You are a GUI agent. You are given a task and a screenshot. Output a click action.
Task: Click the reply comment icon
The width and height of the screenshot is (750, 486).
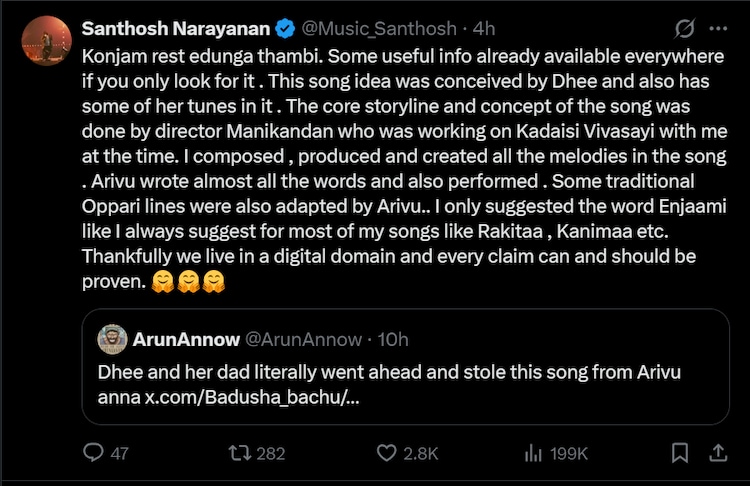point(93,453)
